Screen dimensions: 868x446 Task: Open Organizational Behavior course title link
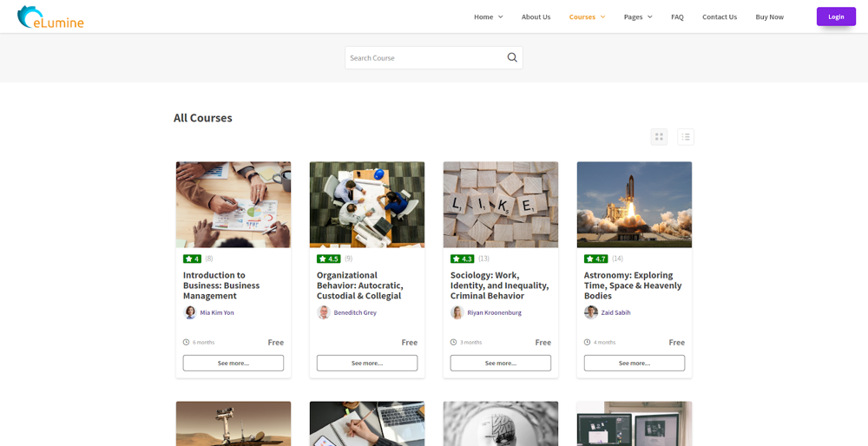pos(360,285)
